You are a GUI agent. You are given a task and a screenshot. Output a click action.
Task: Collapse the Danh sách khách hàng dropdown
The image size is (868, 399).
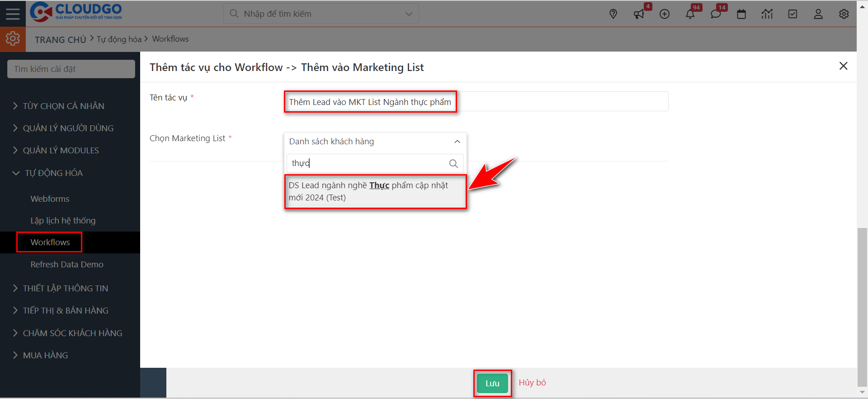tap(457, 142)
